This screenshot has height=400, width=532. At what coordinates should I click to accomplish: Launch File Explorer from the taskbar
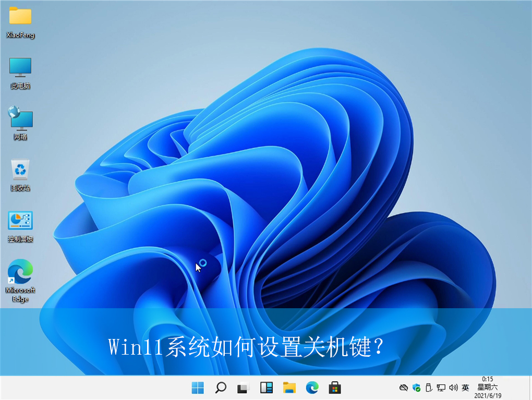[x=289, y=387]
